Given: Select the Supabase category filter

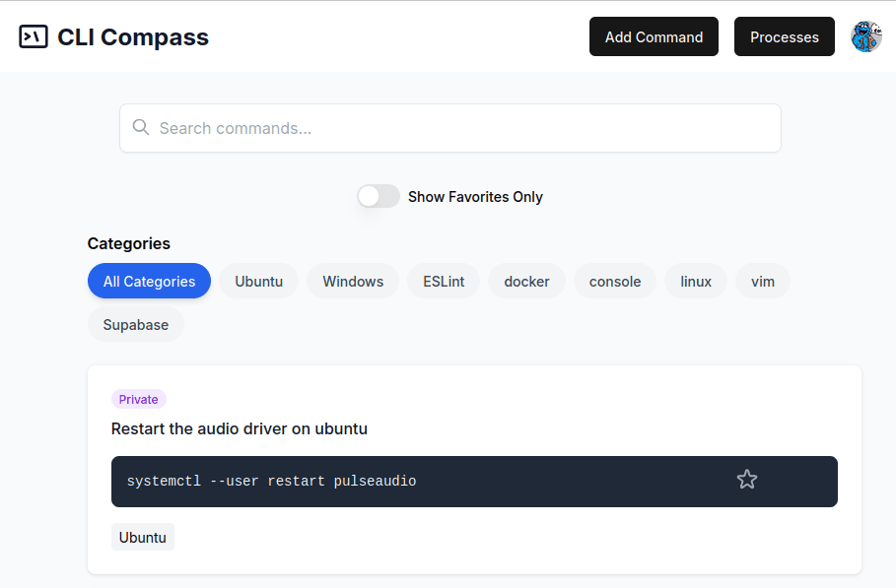Looking at the screenshot, I should pyautogui.click(x=135, y=324).
